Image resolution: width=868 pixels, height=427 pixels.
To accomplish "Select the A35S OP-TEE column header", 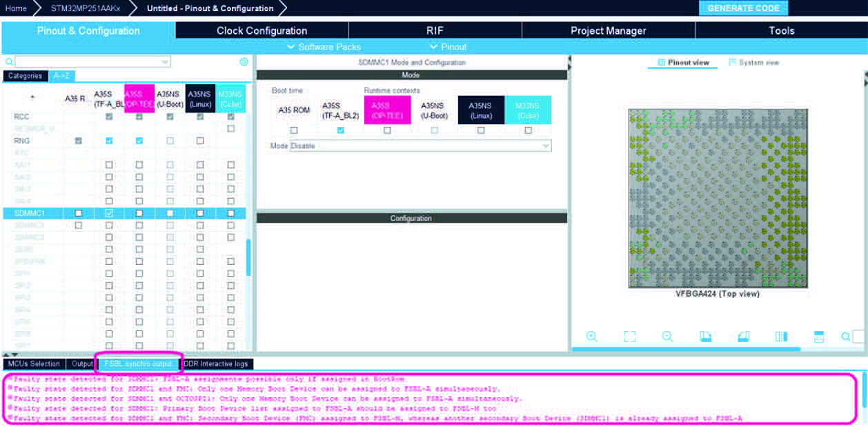I will 139,98.
